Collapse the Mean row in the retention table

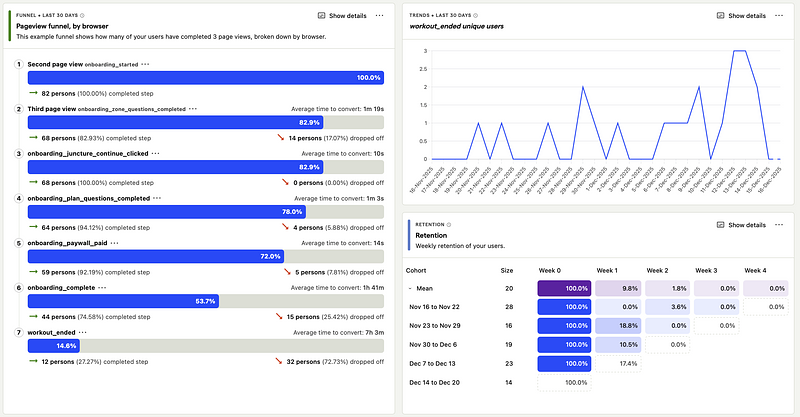click(x=409, y=288)
